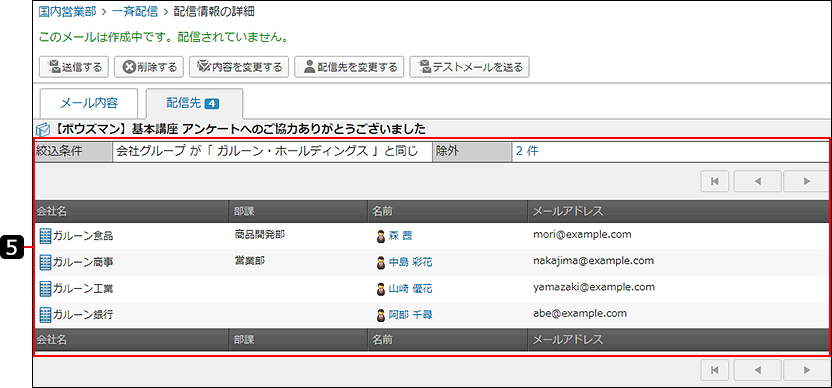Go to 国内営業部 breadcrumb link
The height and width of the screenshot is (388, 832).
pos(67,12)
